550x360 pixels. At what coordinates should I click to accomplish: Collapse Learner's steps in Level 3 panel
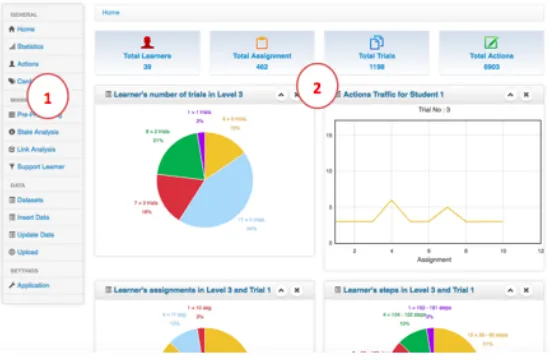pyautogui.click(x=510, y=290)
